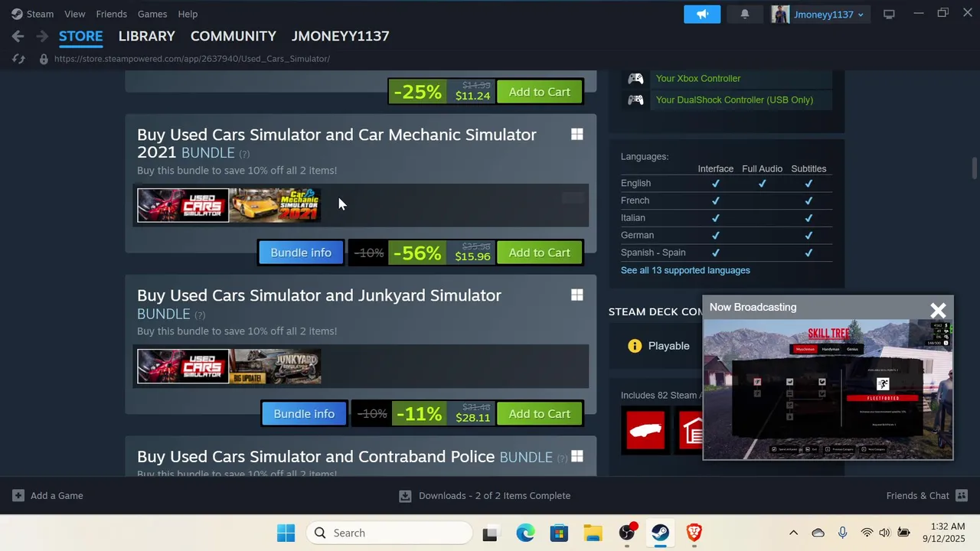Click the DualShock controller gamepad icon

[635, 99]
